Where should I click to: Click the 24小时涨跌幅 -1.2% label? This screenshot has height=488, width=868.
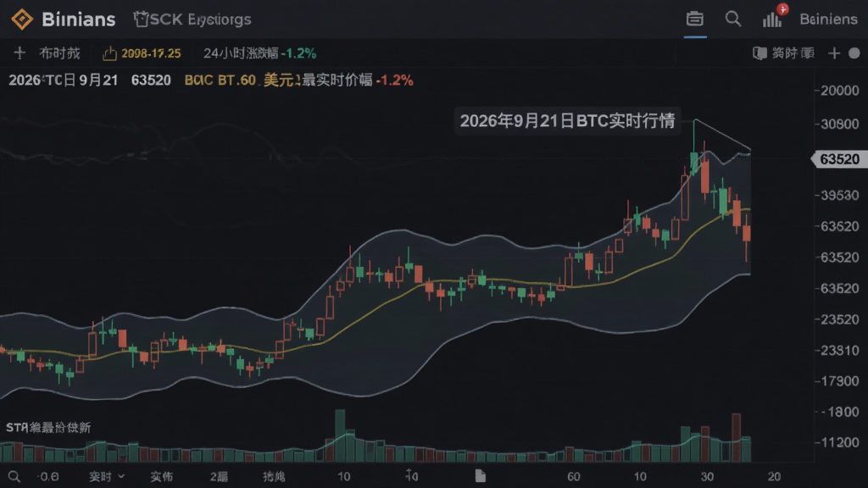click(x=259, y=53)
